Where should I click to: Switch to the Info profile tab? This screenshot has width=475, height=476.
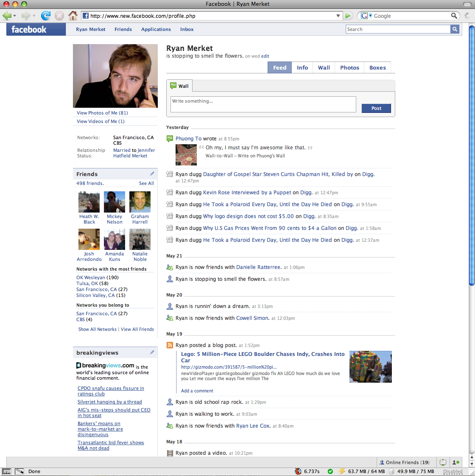[302, 67]
